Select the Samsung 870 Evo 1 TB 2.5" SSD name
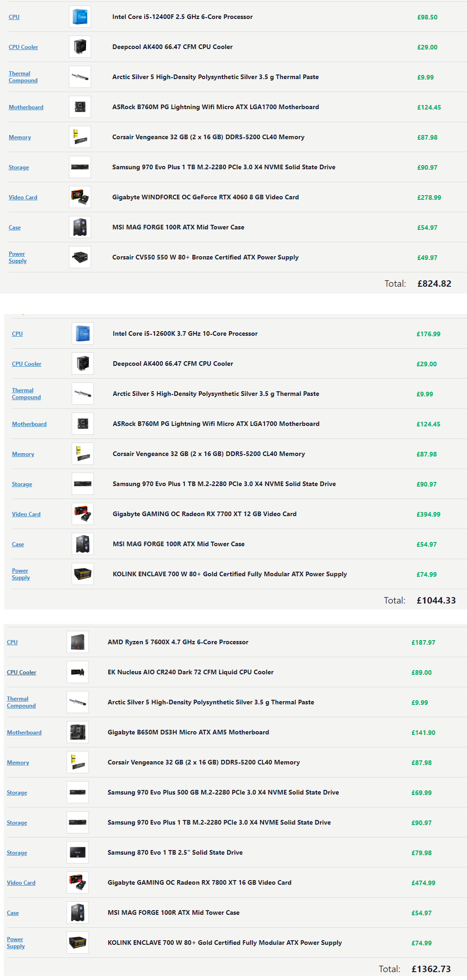Viewport: 467px width, 980px height. coord(175,853)
